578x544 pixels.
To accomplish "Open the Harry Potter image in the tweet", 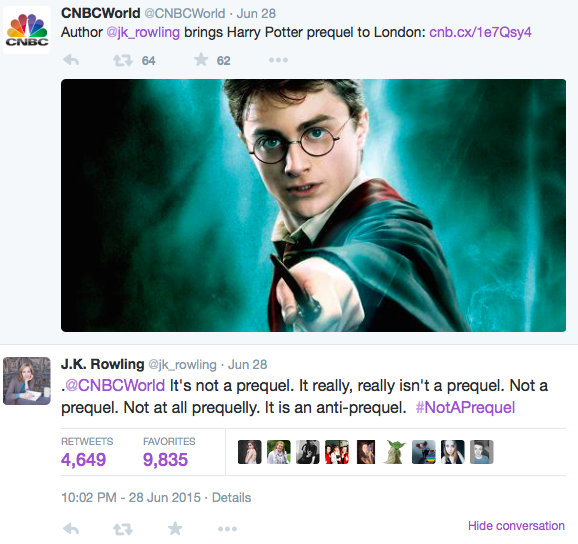I will [x=313, y=205].
